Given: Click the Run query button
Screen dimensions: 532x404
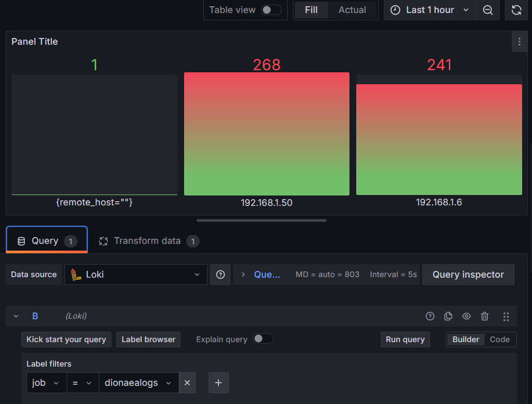Looking at the screenshot, I should (405, 339).
